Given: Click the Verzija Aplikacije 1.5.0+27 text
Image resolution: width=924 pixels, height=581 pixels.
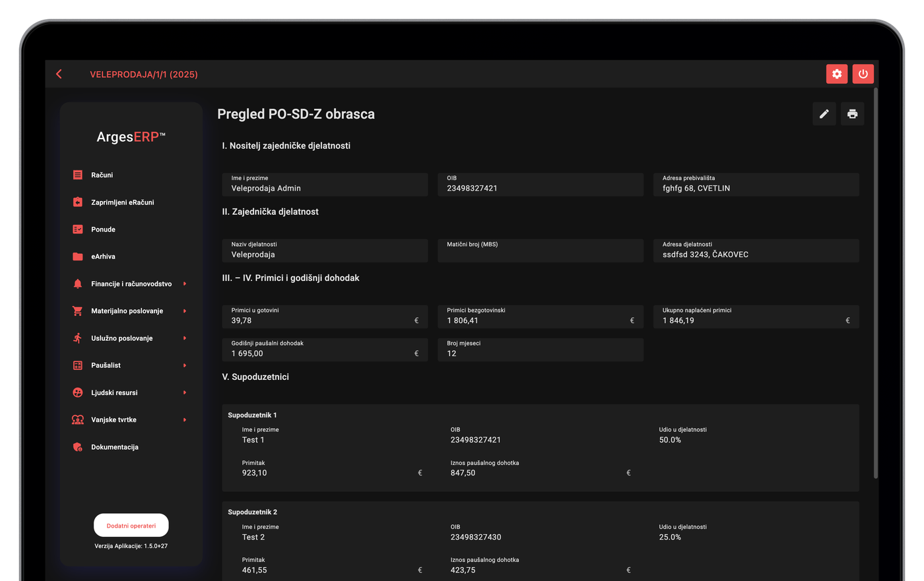Looking at the screenshot, I should click(x=131, y=546).
